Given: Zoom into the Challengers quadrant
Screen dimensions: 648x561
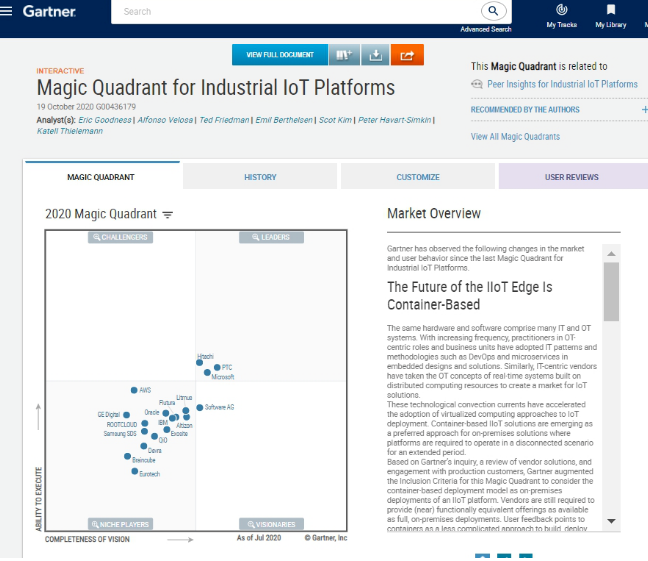Looking at the screenshot, I should (120, 237).
